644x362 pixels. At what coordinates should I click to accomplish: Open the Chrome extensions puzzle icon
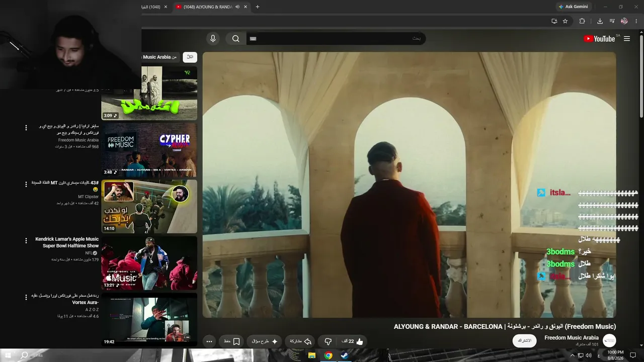(582, 21)
